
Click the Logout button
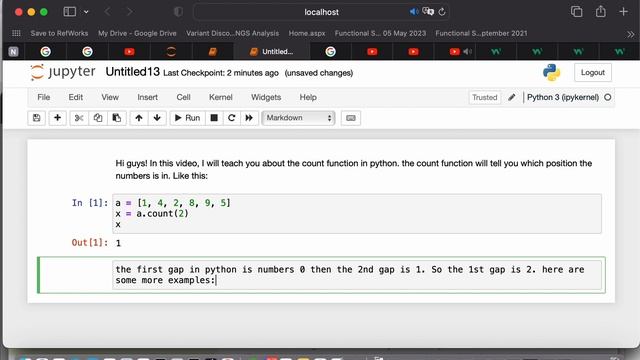593,73
